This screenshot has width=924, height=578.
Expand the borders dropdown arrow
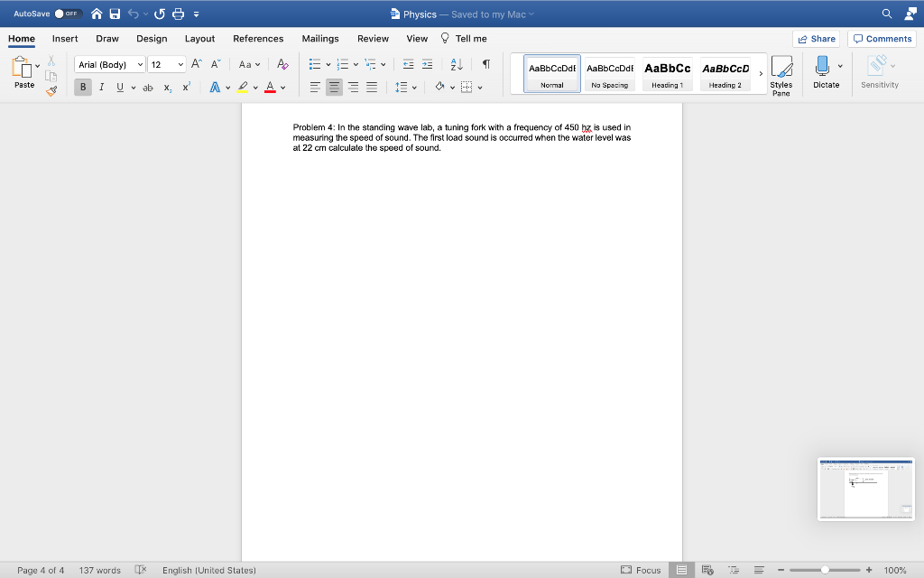click(x=480, y=88)
